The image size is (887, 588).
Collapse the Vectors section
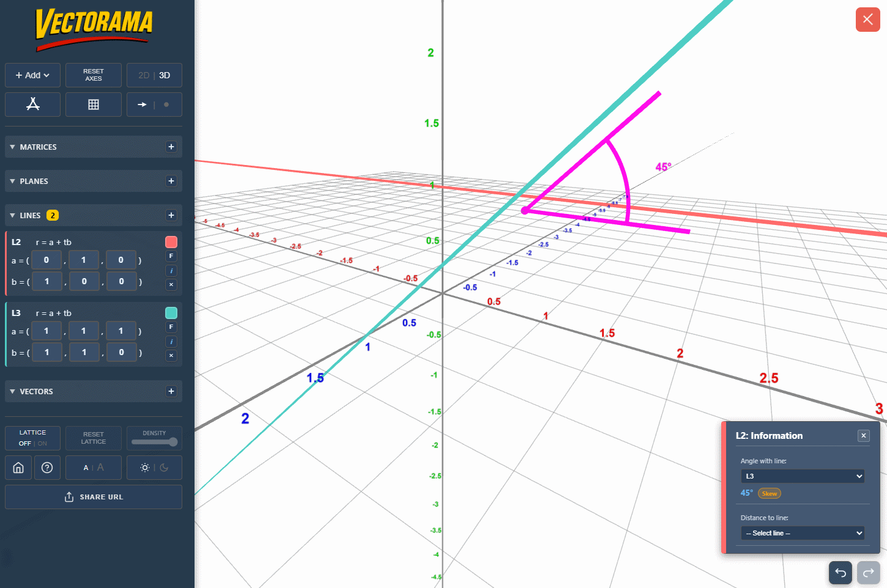click(12, 391)
